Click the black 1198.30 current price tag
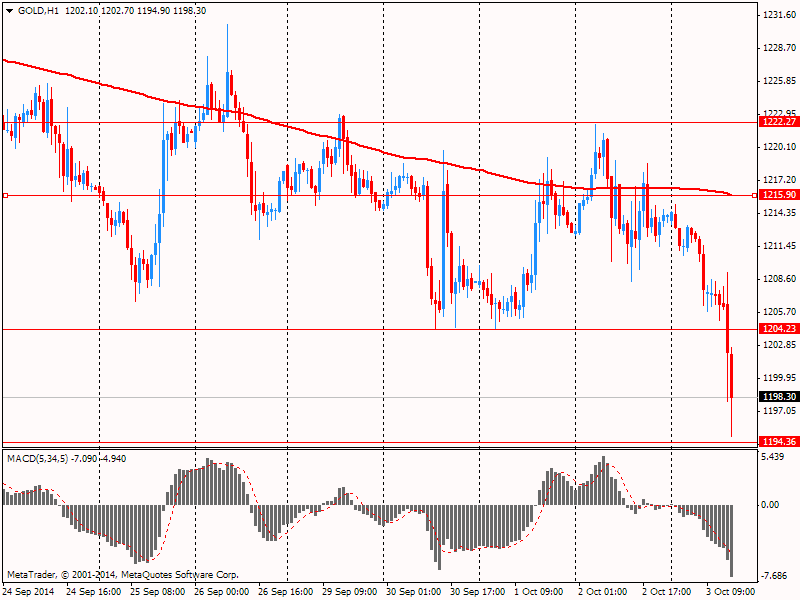Viewport: 800px width, 600px height. (778, 397)
